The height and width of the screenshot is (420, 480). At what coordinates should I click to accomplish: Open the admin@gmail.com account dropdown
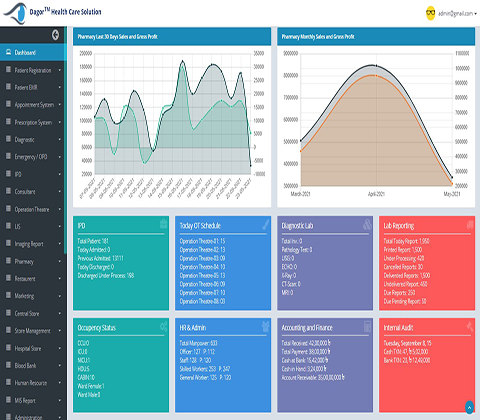point(457,14)
